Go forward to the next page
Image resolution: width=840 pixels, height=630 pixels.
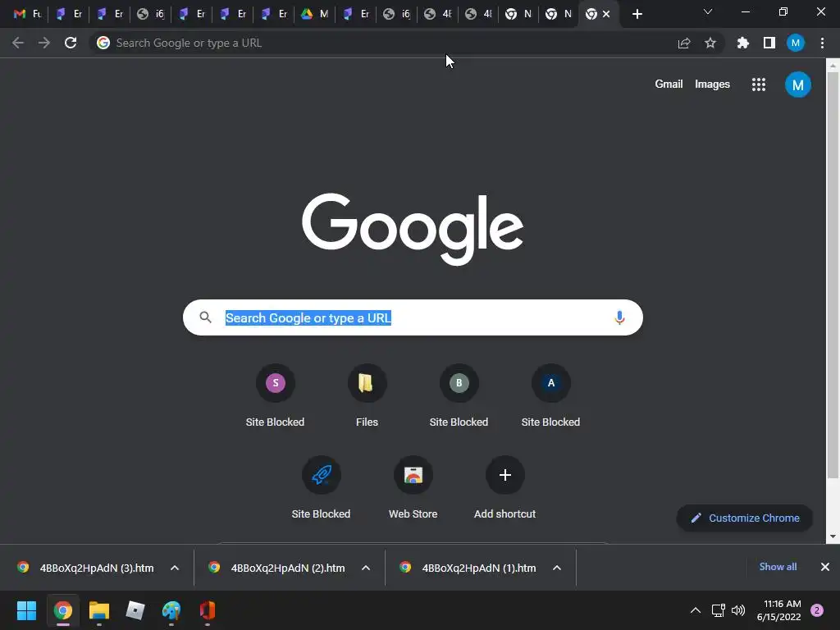tap(44, 43)
